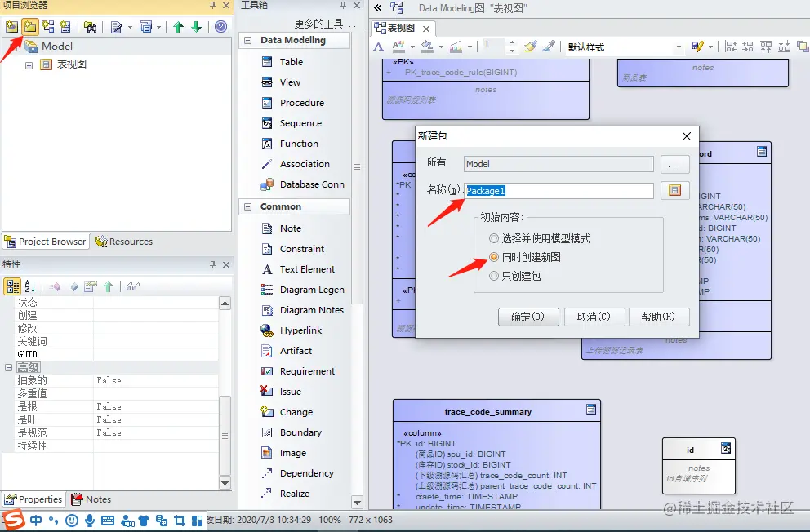The height and width of the screenshot is (532, 810).
Task: Click align top icon in diagram toolbar
Action: tap(766, 47)
